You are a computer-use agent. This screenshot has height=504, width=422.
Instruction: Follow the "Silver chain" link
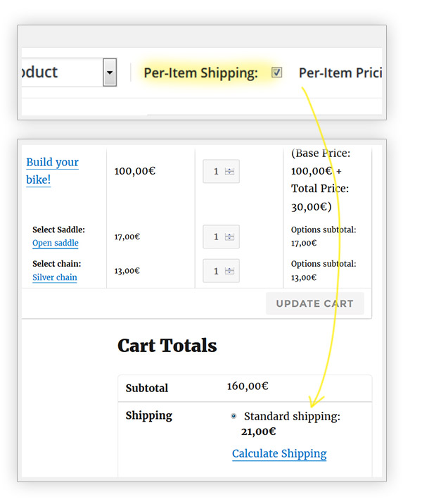pos(55,277)
